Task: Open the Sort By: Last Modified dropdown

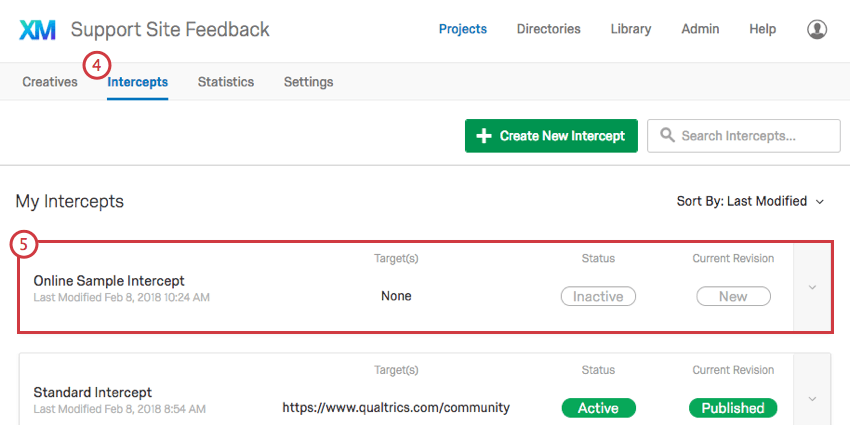Action: 750,201
